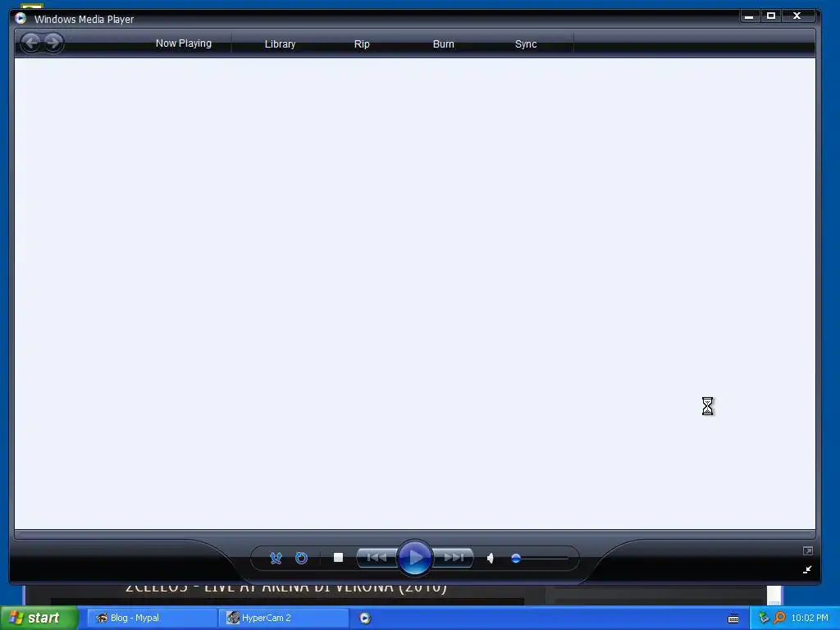Screen dimensions: 840x630
Task: Maximize the Windows Media Player window
Action: point(771,16)
